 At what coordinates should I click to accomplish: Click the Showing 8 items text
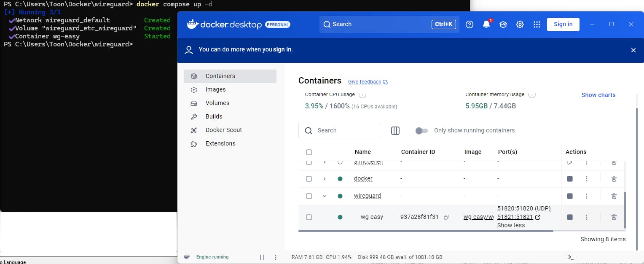pos(603,240)
